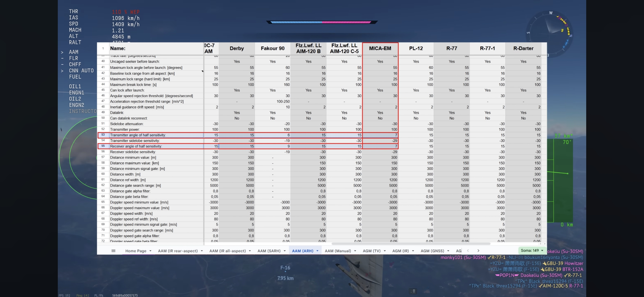The height and width of the screenshot is (297, 644).
Task: Click the cell note triangle on row 42
Action: click(x=202, y=71)
